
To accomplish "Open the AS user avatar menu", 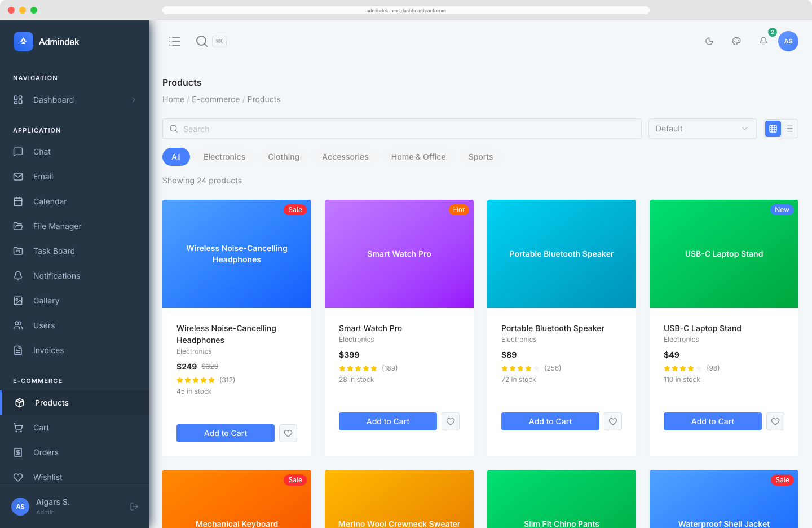I will 788,41.
